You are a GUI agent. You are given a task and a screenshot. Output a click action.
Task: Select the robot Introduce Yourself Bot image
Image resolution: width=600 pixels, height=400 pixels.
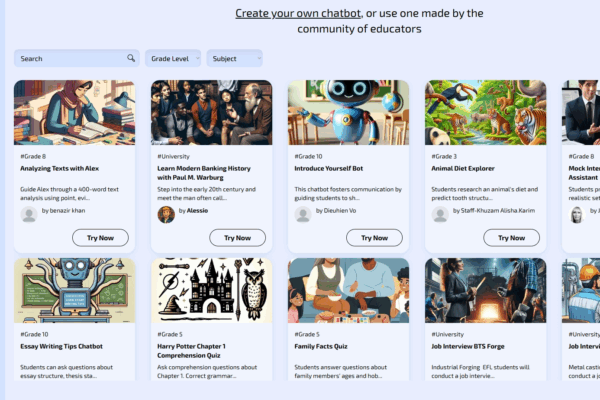point(348,113)
